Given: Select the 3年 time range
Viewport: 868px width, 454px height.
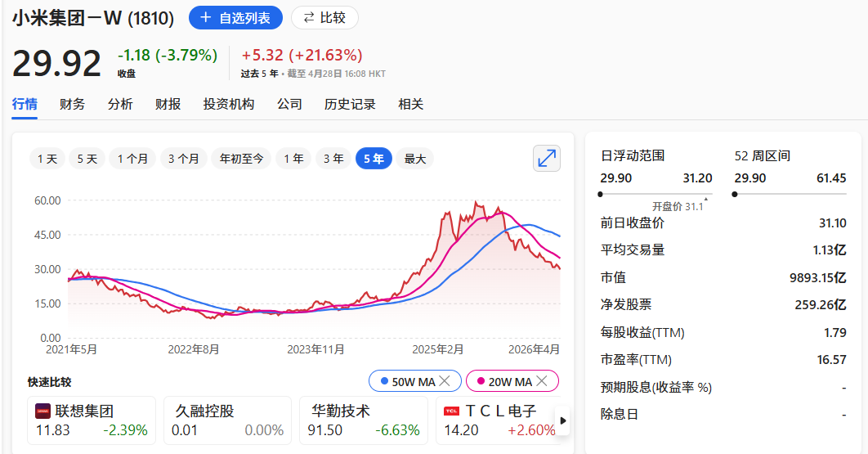Looking at the screenshot, I should (333, 159).
